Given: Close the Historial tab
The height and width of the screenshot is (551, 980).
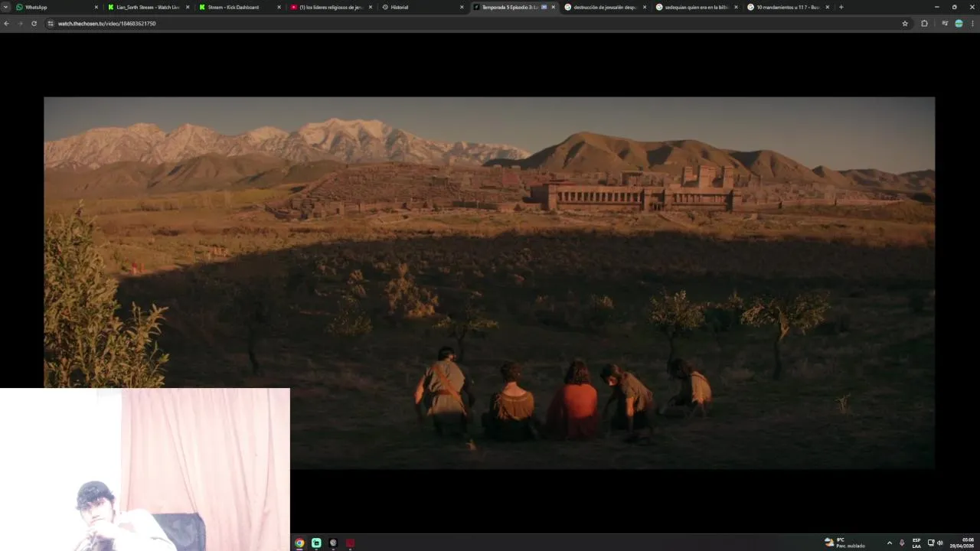Looking at the screenshot, I should coord(462,7).
